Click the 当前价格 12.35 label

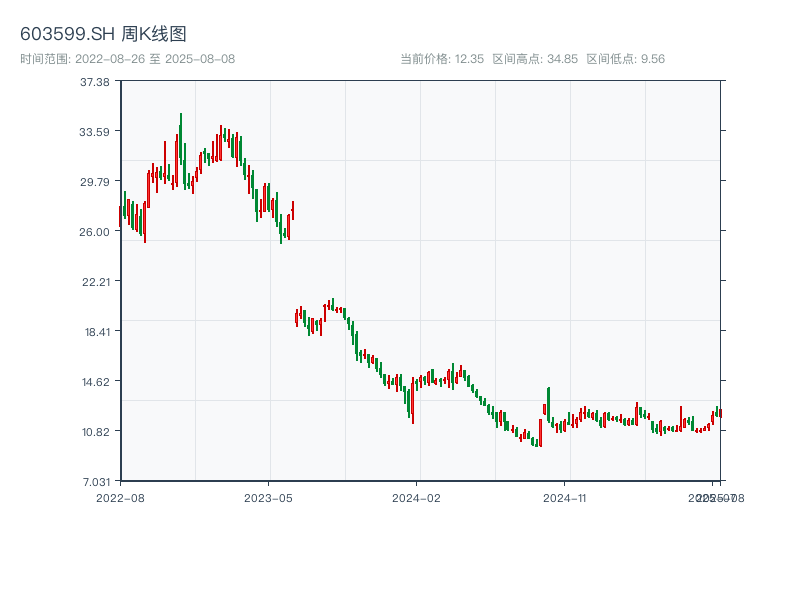point(442,59)
